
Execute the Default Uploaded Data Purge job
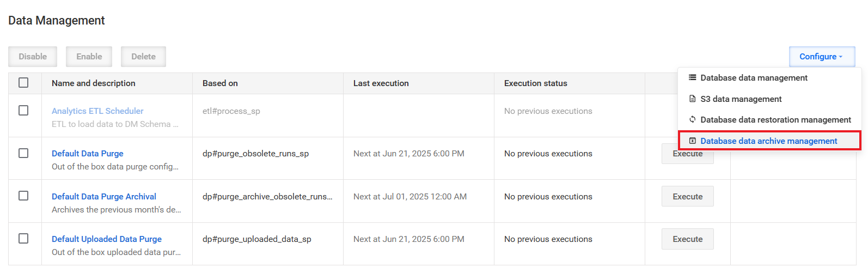coord(687,239)
